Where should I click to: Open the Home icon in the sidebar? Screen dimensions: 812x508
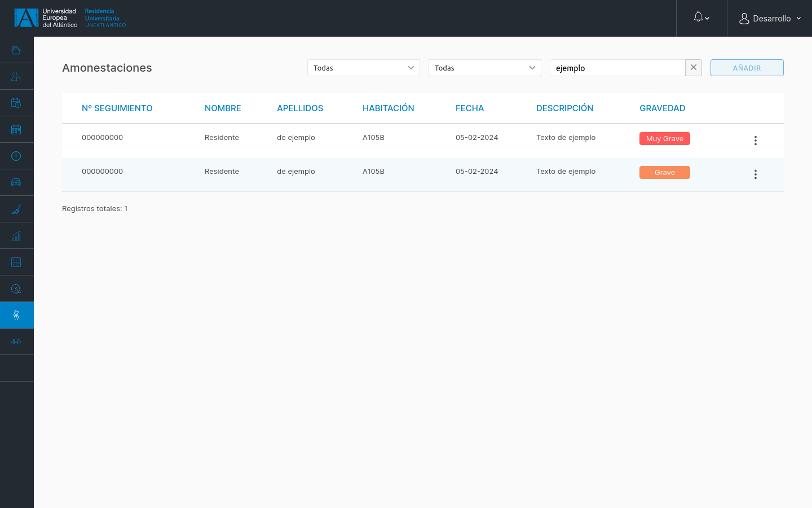pyautogui.click(x=16, y=50)
